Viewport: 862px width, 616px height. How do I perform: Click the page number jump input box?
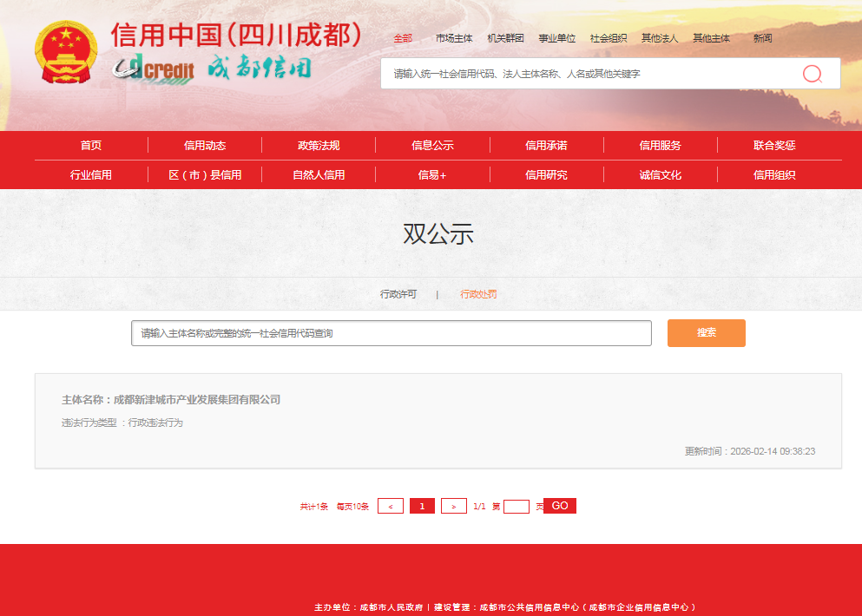pos(516,507)
